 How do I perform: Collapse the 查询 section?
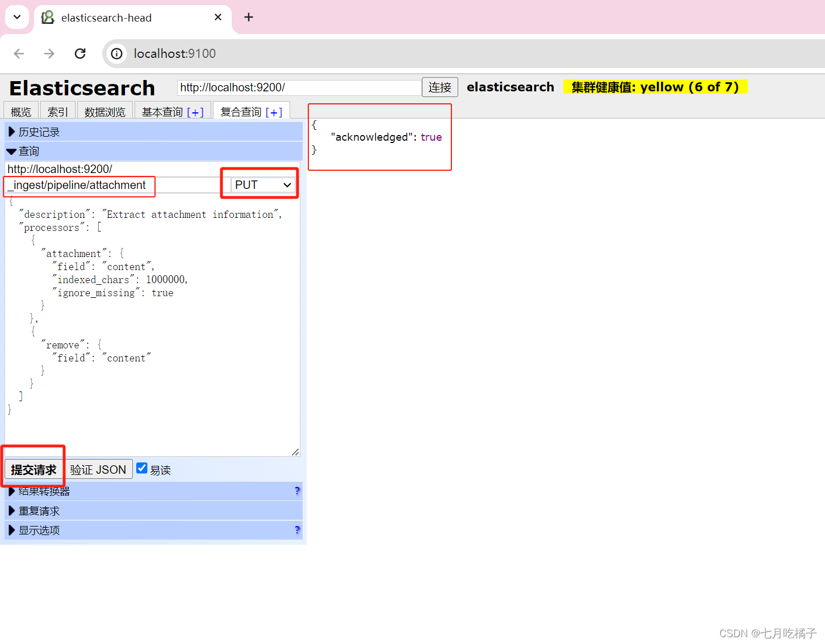pyautogui.click(x=153, y=151)
